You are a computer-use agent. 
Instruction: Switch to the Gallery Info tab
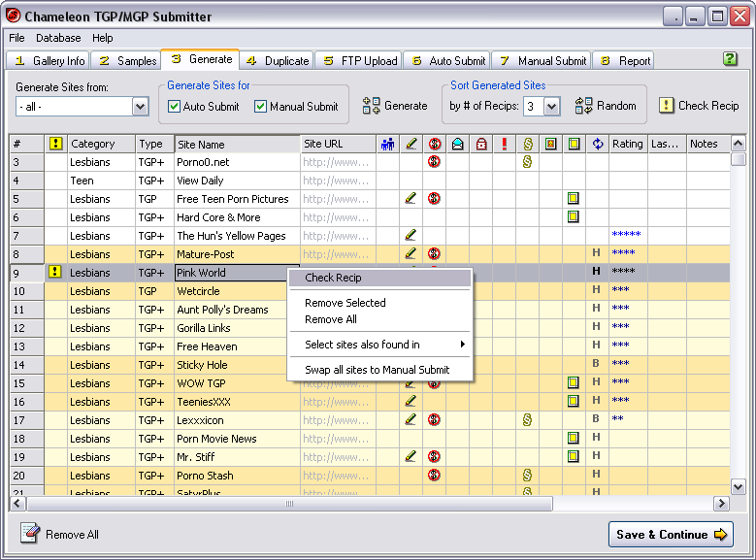click(x=49, y=61)
